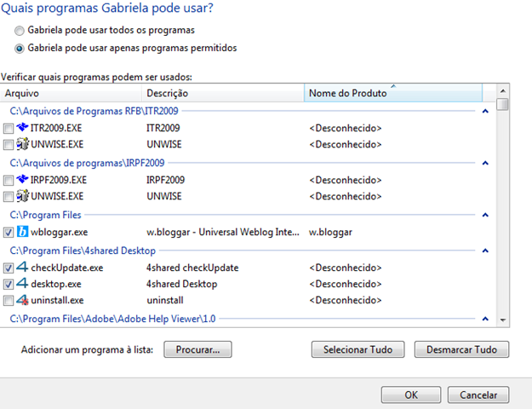This screenshot has width=532, height=409.
Task: Collapse the Arquivos de programas\IRPF2009 group
Action: [x=485, y=163]
